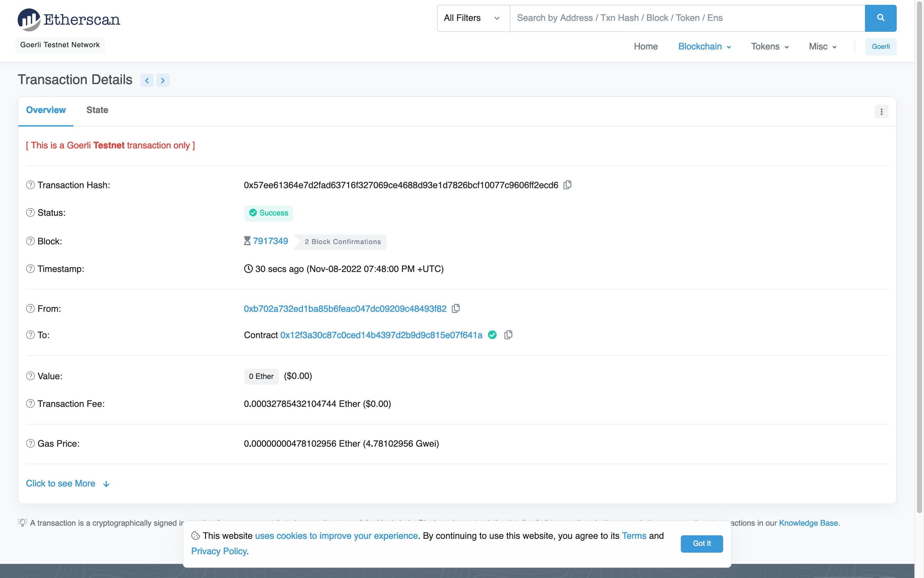Open the Home menu item
The height and width of the screenshot is (578, 924).
[646, 47]
